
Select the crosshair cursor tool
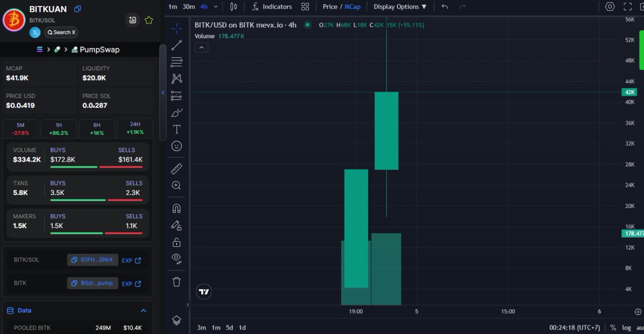coord(177,28)
